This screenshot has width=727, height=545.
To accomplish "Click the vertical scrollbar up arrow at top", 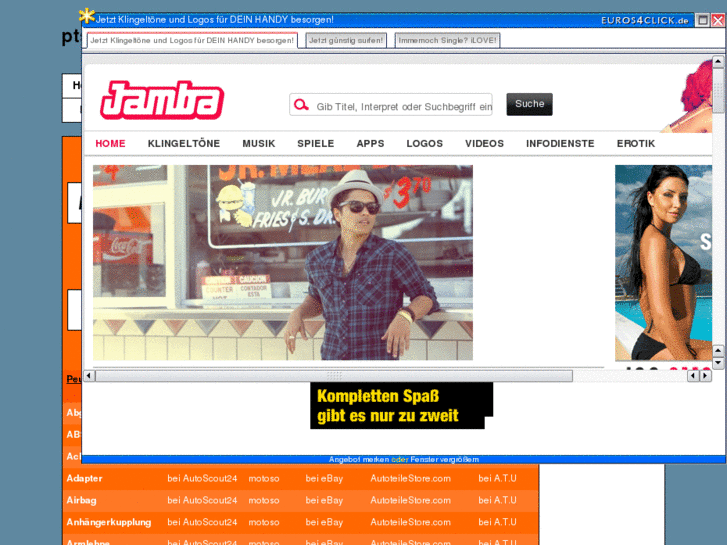I will (718, 61).
